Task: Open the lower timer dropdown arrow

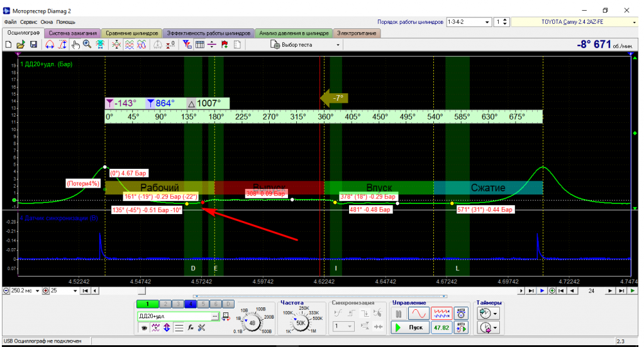Action: click(x=495, y=327)
